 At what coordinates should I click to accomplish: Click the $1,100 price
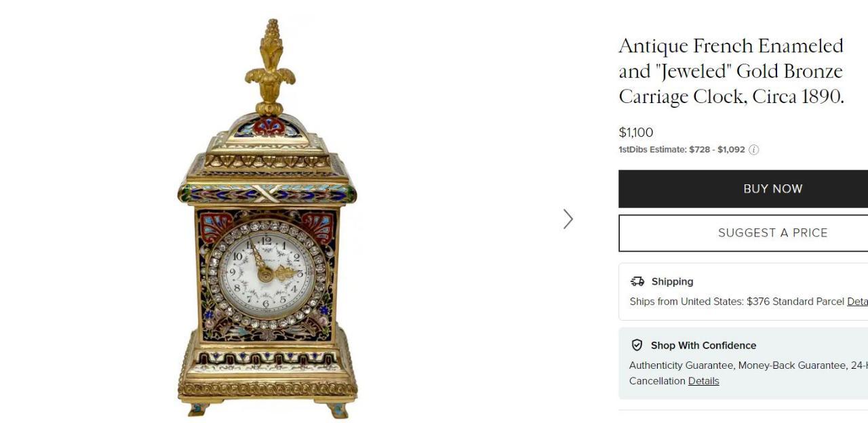pyautogui.click(x=635, y=133)
